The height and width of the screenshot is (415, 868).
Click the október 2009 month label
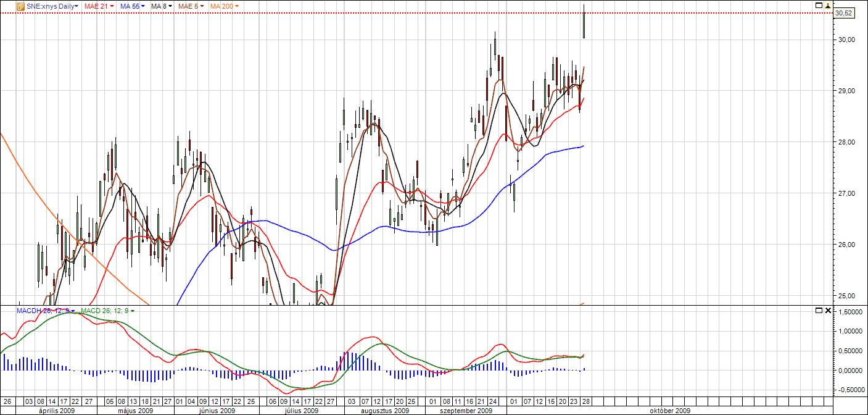[x=670, y=411]
